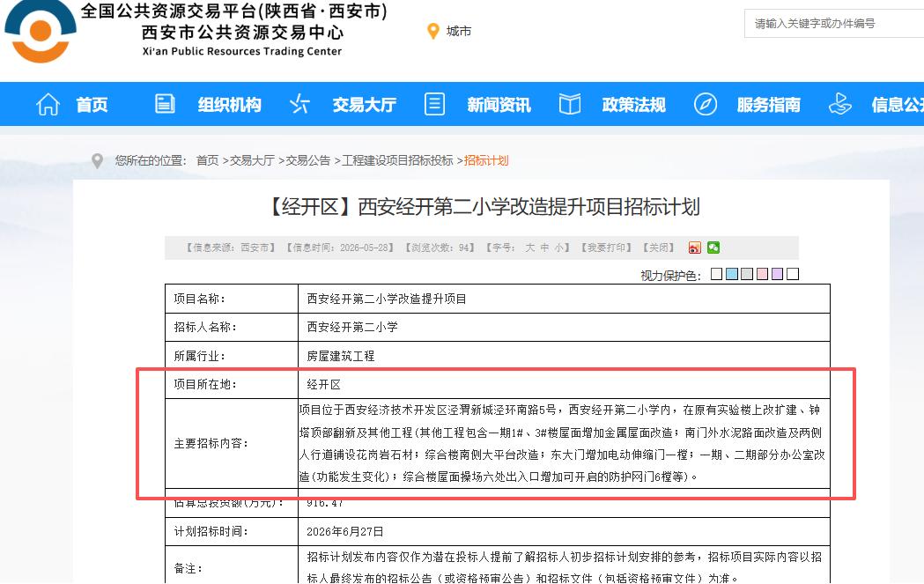Click 信息来源: 西安市 in the info bar
This screenshot has height=584, width=924.
point(231,248)
